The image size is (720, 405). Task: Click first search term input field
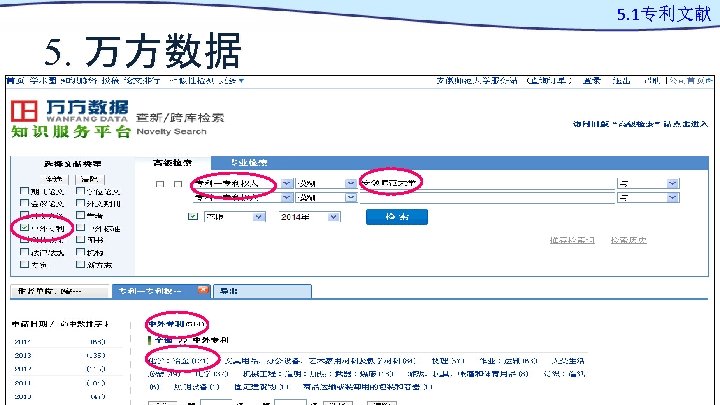487,183
